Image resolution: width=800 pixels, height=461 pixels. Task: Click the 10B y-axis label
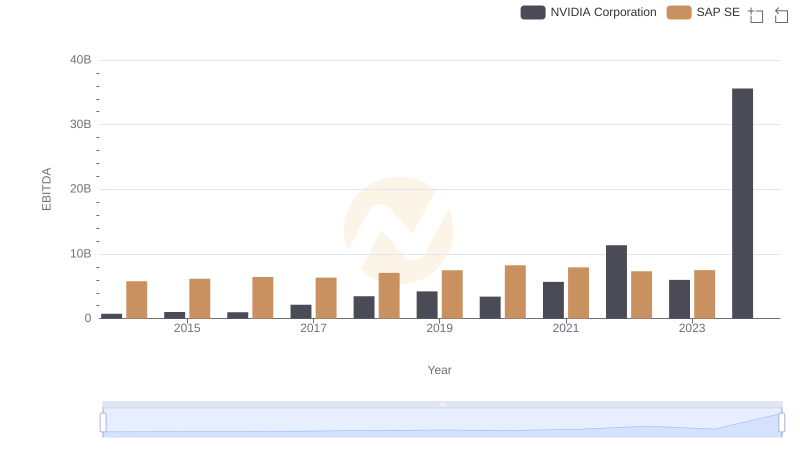(81, 254)
